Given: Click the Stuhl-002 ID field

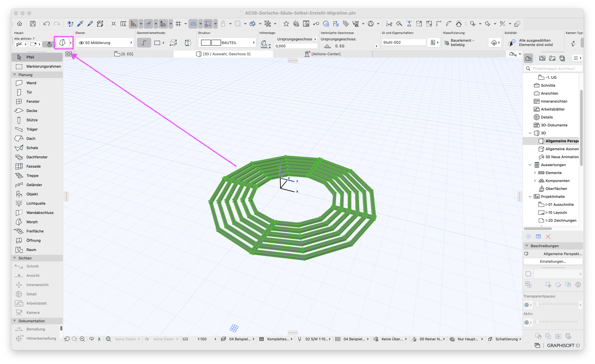Looking at the screenshot, I should coord(404,43).
